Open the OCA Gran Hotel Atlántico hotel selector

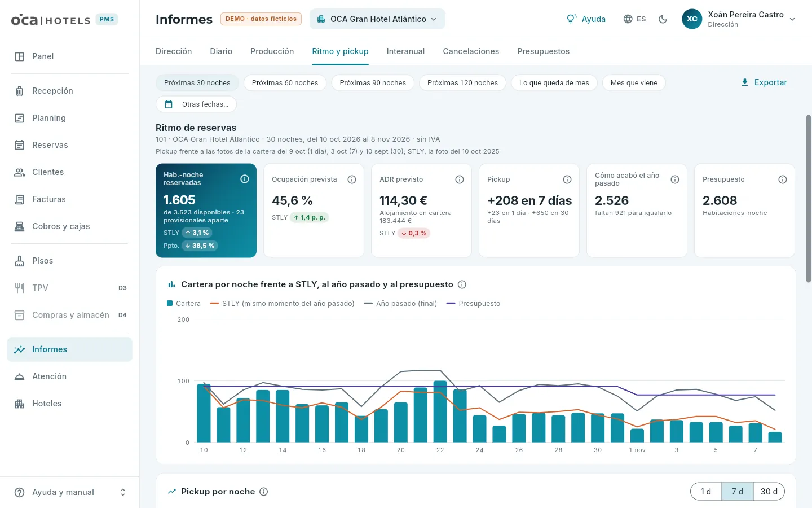[377, 19]
